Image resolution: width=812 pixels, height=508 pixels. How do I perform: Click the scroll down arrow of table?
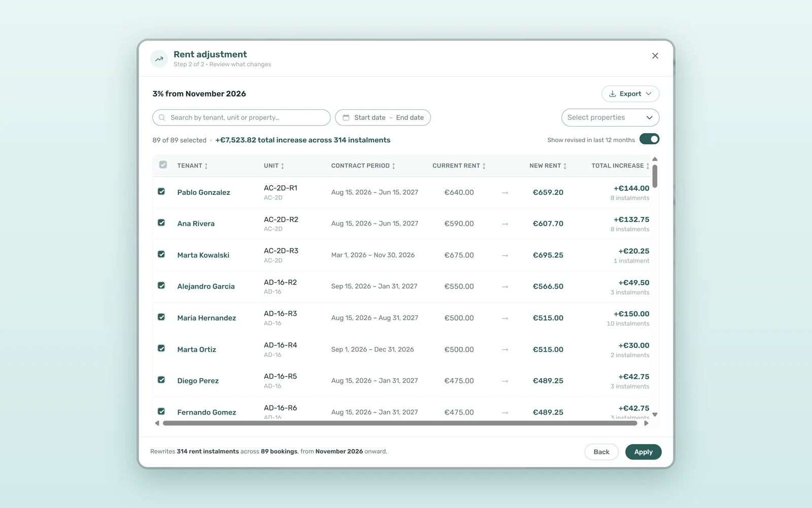tap(655, 415)
